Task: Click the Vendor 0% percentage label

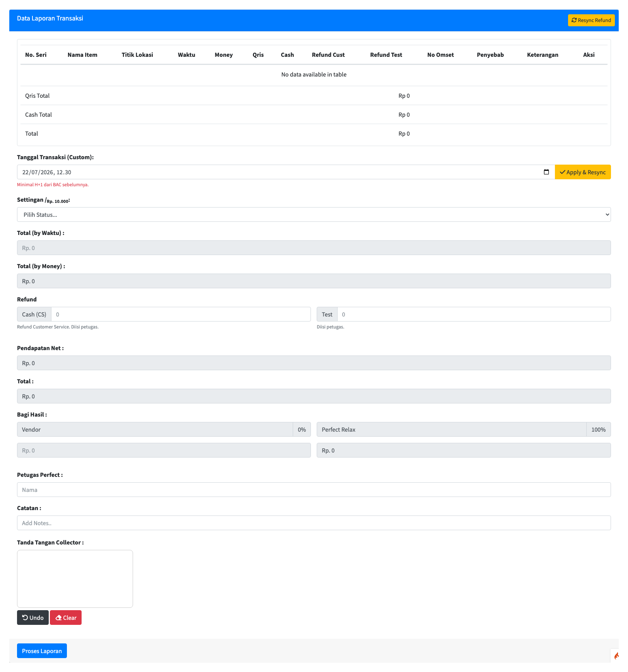Action: click(x=302, y=429)
